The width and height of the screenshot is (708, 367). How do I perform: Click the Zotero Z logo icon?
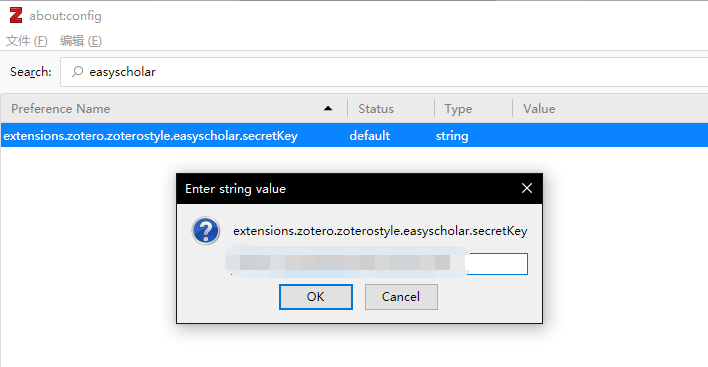pyautogui.click(x=16, y=15)
